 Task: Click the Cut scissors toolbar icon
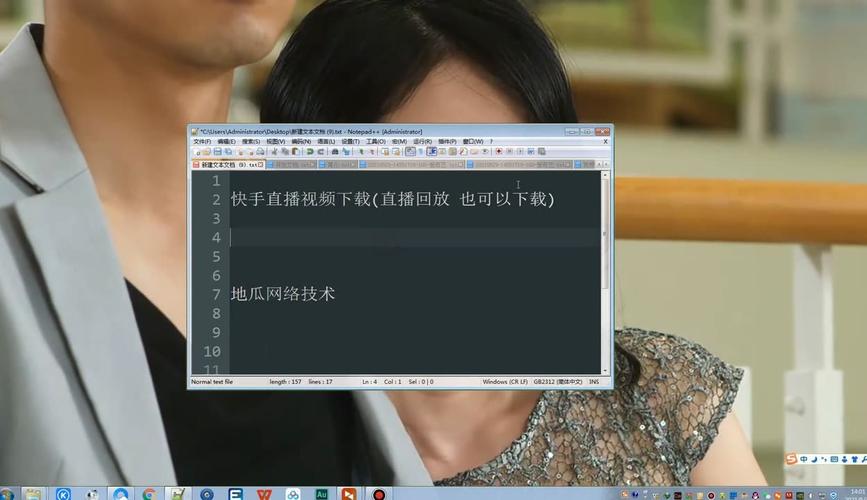pyautogui.click(x=275, y=152)
